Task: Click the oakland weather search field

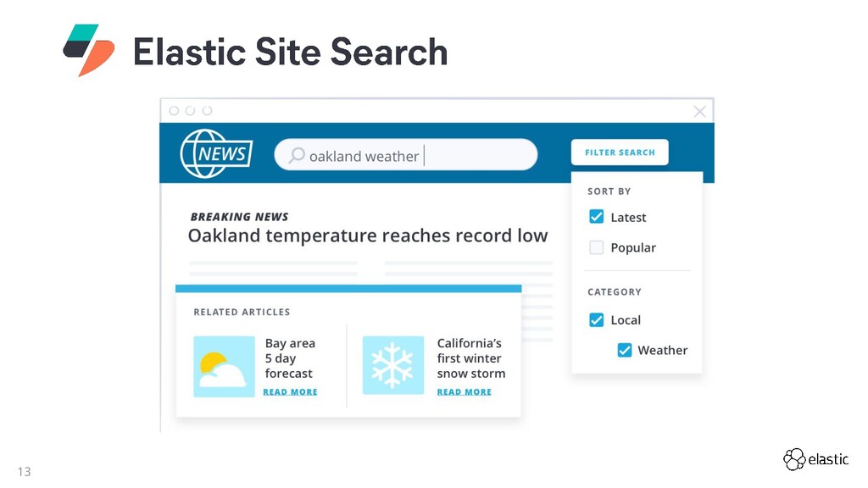Action: point(407,155)
